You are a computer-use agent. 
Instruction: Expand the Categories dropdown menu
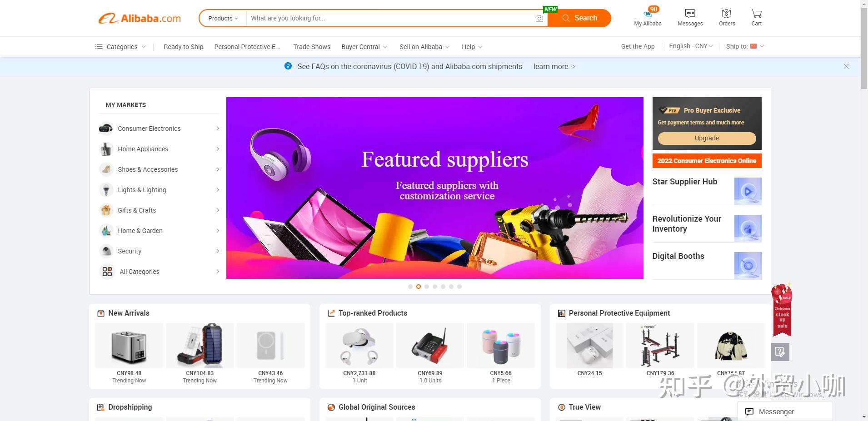coord(120,47)
